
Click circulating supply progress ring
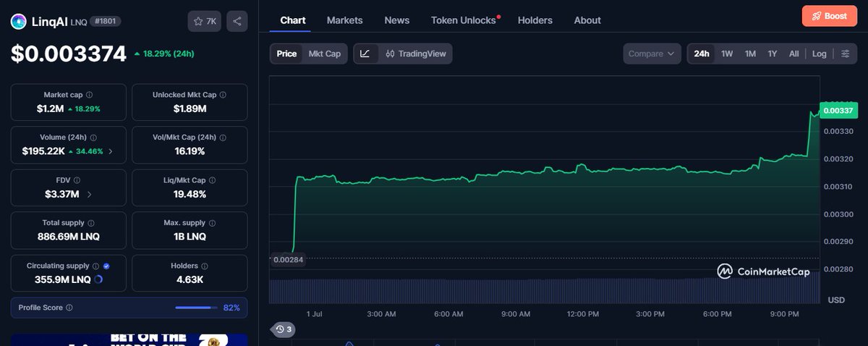point(98,279)
